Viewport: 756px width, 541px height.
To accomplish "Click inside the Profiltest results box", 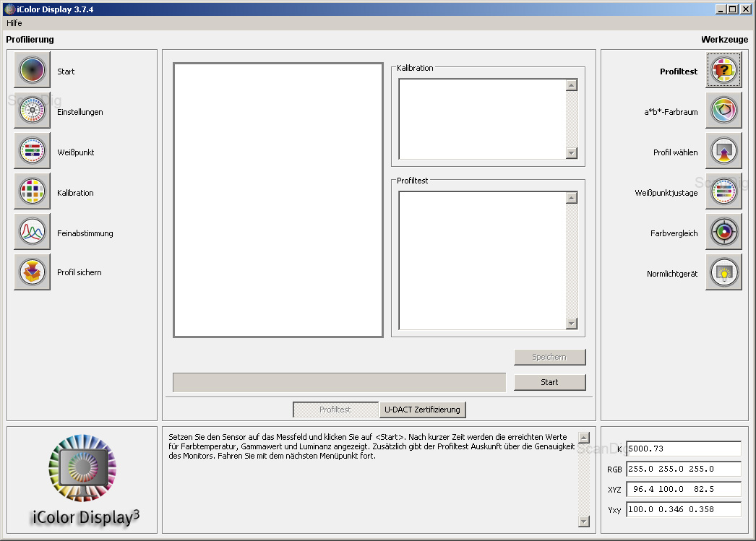I will point(483,261).
